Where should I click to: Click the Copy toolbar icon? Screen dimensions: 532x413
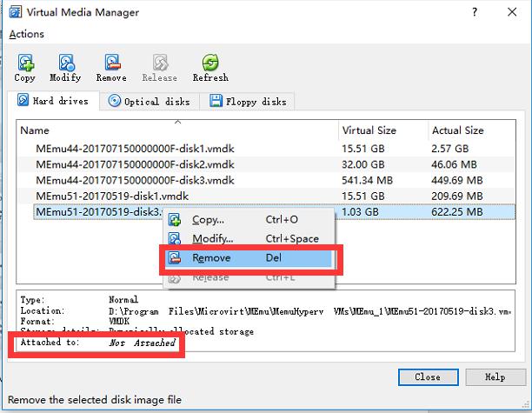25,63
